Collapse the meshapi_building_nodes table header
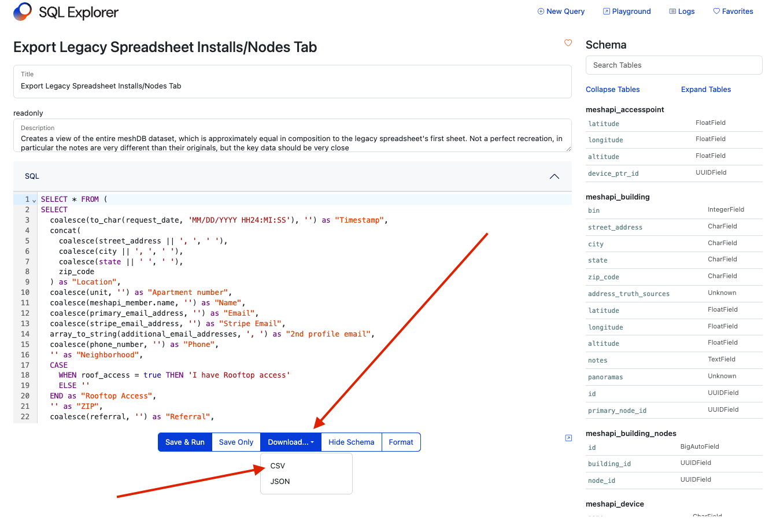 pos(631,433)
